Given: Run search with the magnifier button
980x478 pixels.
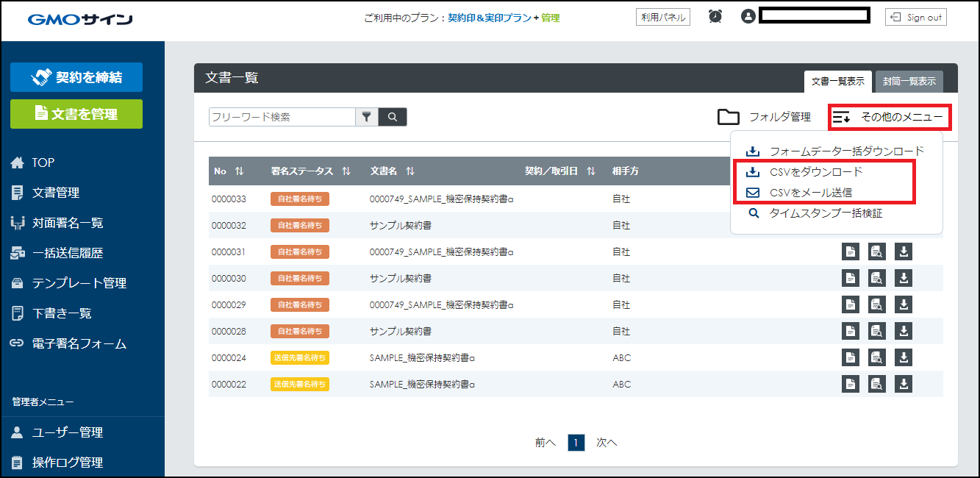Looking at the screenshot, I should [x=393, y=117].
